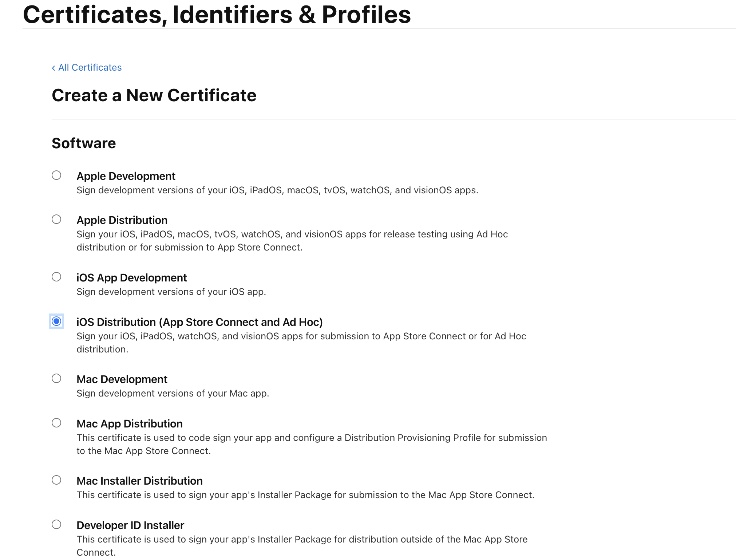Click the 'Developer ID Installer' option title
This screenshot has height=560, width=736.
[130, 525]
